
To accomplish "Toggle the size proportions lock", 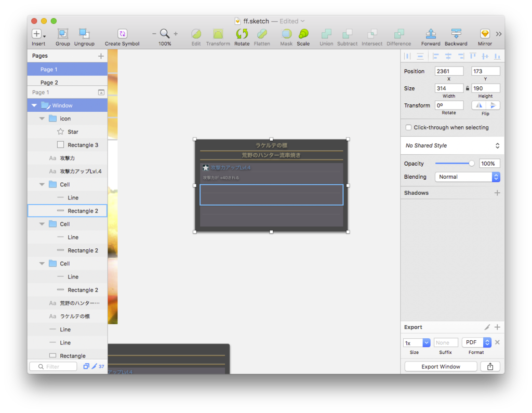I will [x=467, y=88].
